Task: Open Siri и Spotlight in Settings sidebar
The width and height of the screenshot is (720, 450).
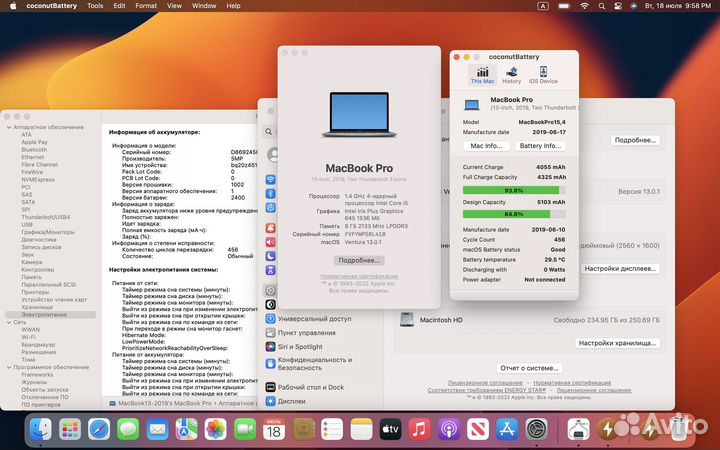Action: tap(294, 347)
